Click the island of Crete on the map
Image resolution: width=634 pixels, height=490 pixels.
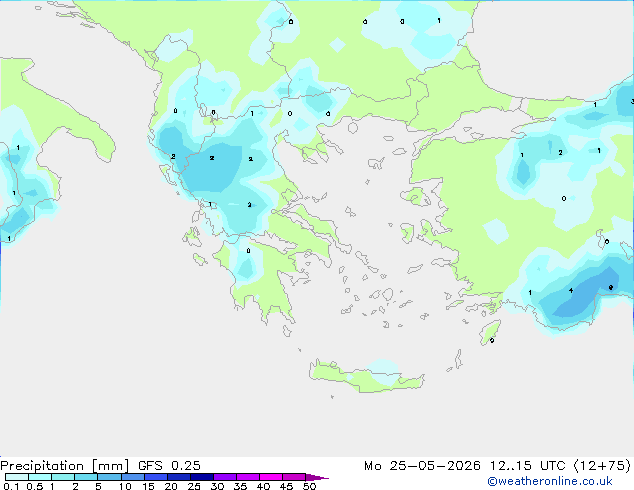[366, 376]
